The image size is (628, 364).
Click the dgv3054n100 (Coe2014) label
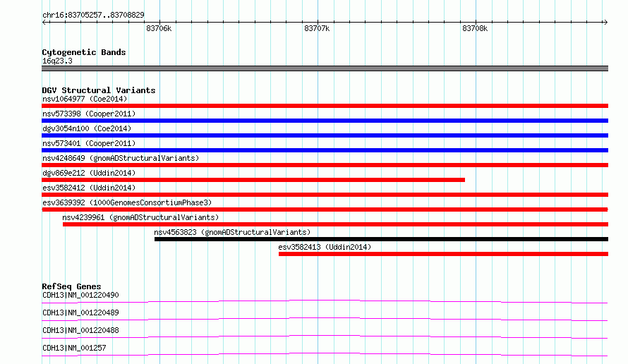[x=87, y=128]
